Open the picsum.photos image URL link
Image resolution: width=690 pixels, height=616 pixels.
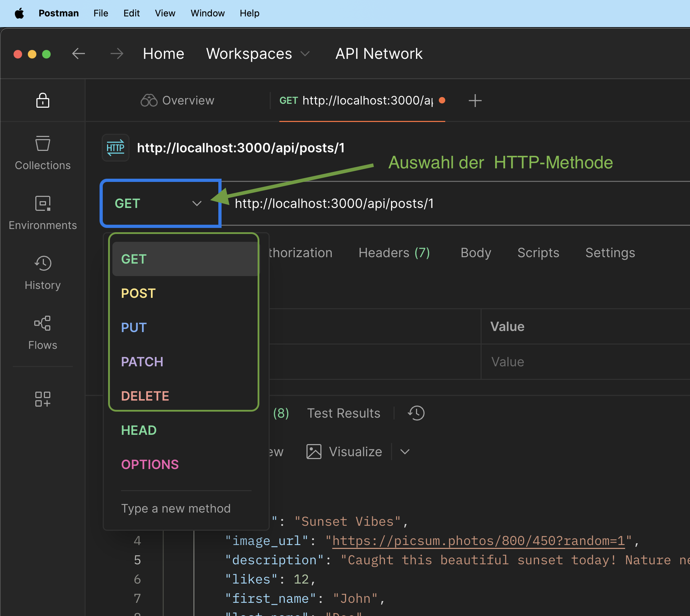click(478, 541)
